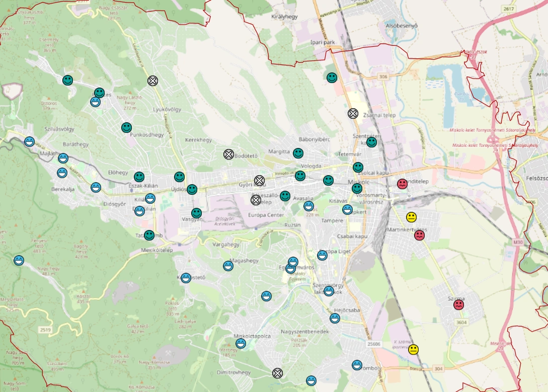
Task: Open the gray X marker near Dimitrovhegy
Action: pos(277,373)
